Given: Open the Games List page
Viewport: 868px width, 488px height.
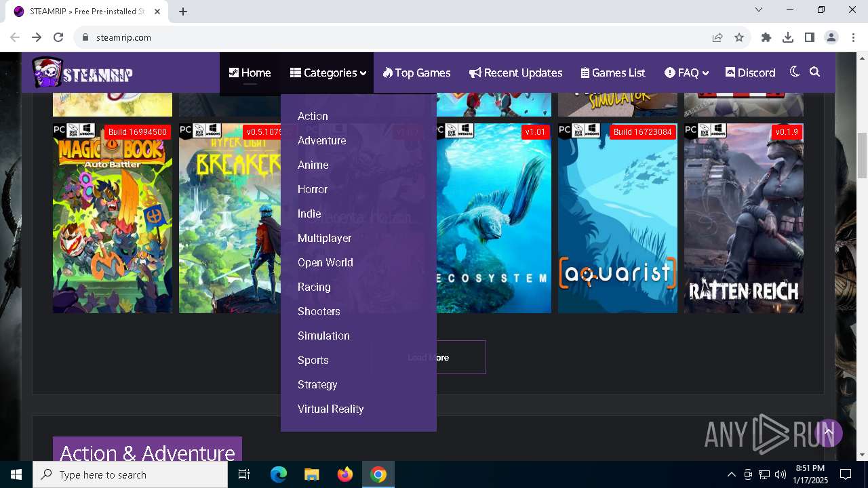Looking at the screenshot, I should coord(613,73).
